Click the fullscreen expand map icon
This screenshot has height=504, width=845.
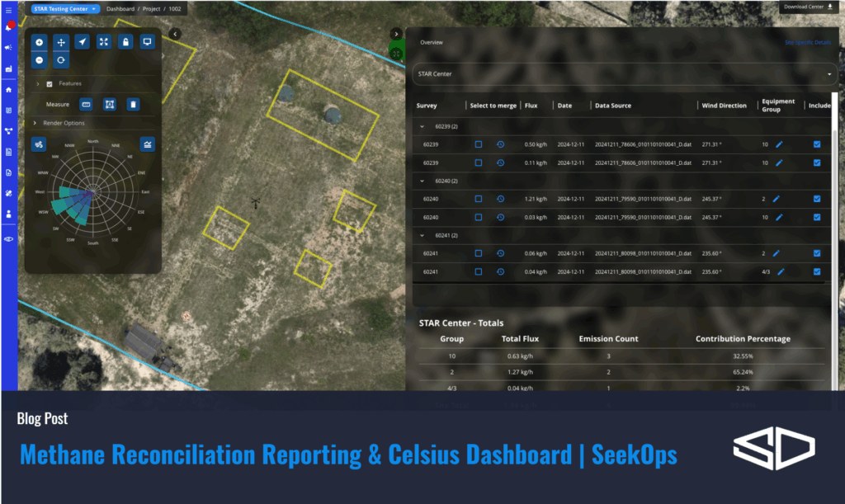[104, 42]
